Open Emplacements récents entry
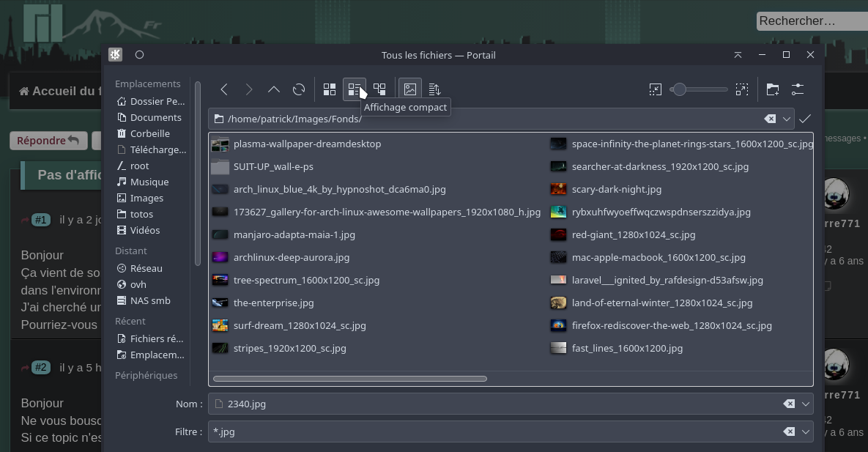The width and height of the screenshot is (868, 452). tap(151, 355)
